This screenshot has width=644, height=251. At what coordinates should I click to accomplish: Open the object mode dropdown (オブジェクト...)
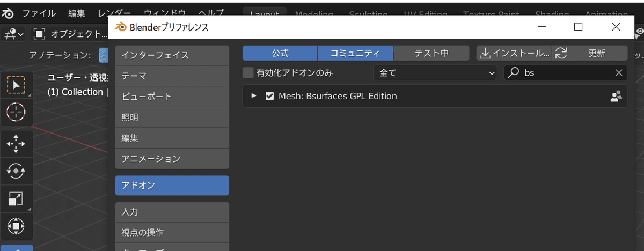pos(70,34)
